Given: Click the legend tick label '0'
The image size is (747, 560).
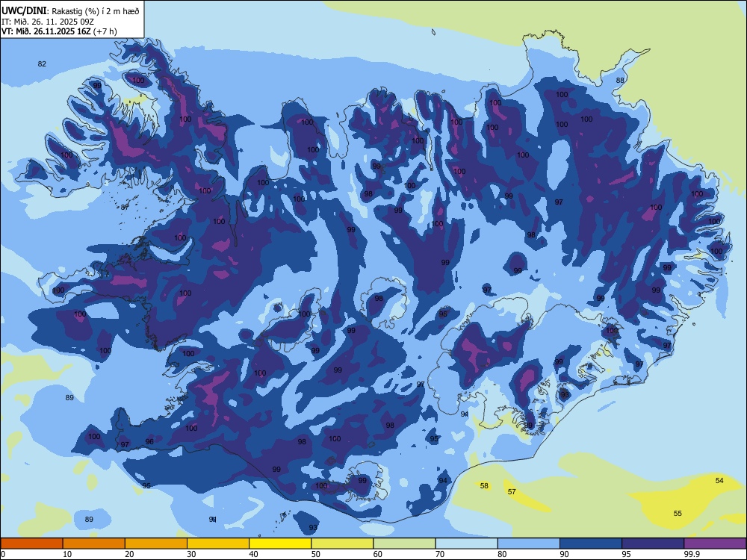Looking at the screenshot, I should pyautogui.click(x=3, y=554).
